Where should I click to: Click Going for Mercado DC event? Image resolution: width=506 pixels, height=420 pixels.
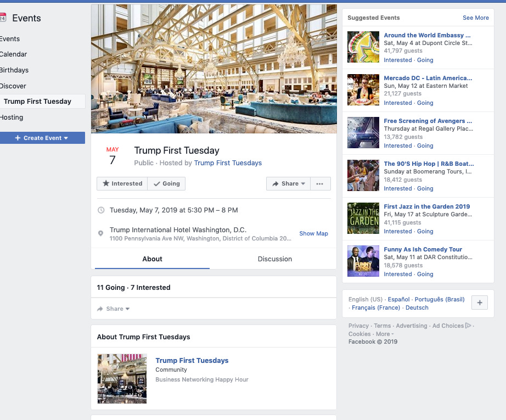tap(425, 103)
